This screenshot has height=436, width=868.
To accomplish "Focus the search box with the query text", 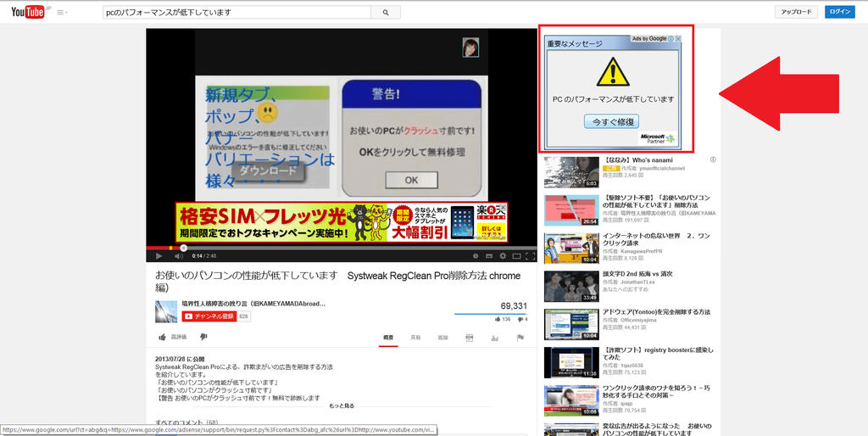I will pyautogui.click(x=237, y=12).
